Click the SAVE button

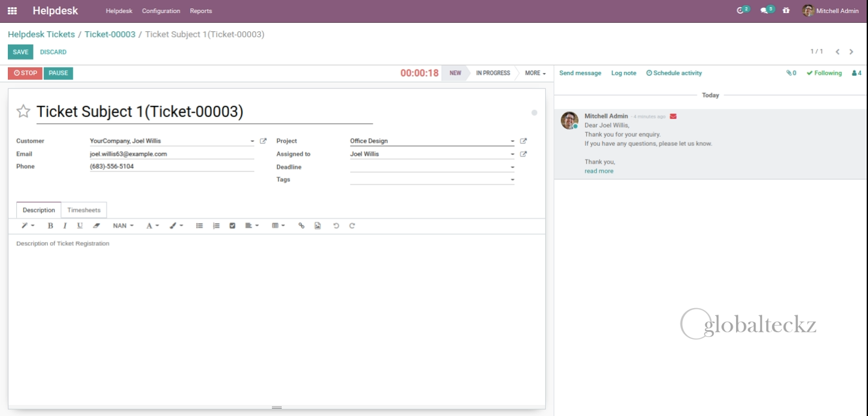tap(20, 52)
